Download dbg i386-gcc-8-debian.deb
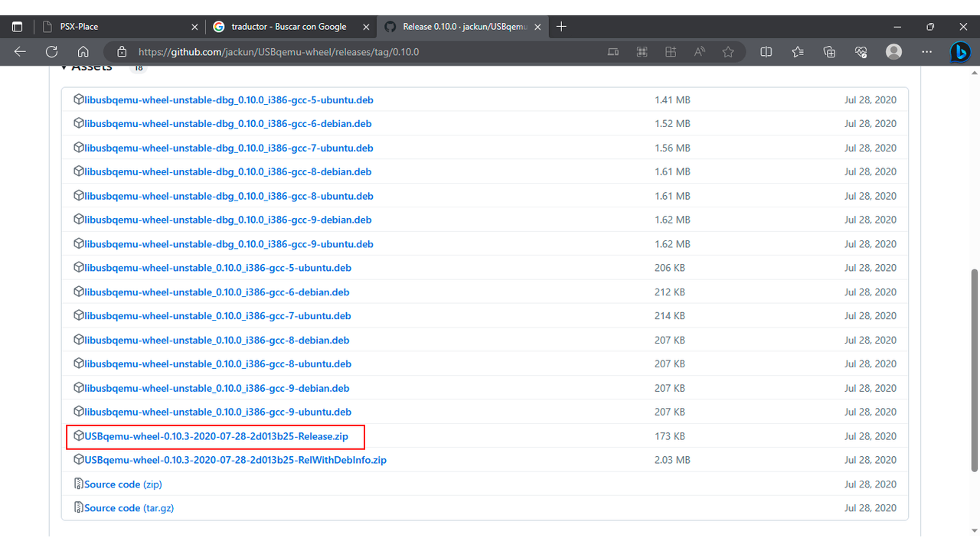Screen dimensions: 980x551 (x=228, y=171)
